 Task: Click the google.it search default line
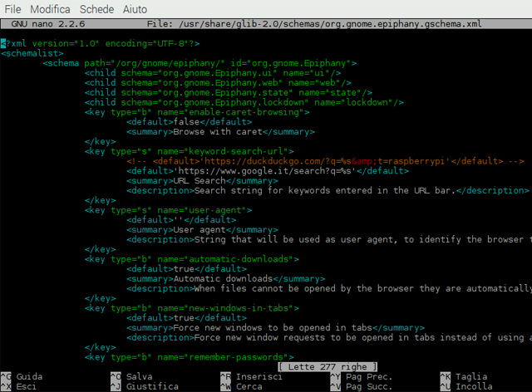pyautogui.click(x=268, y=171)
